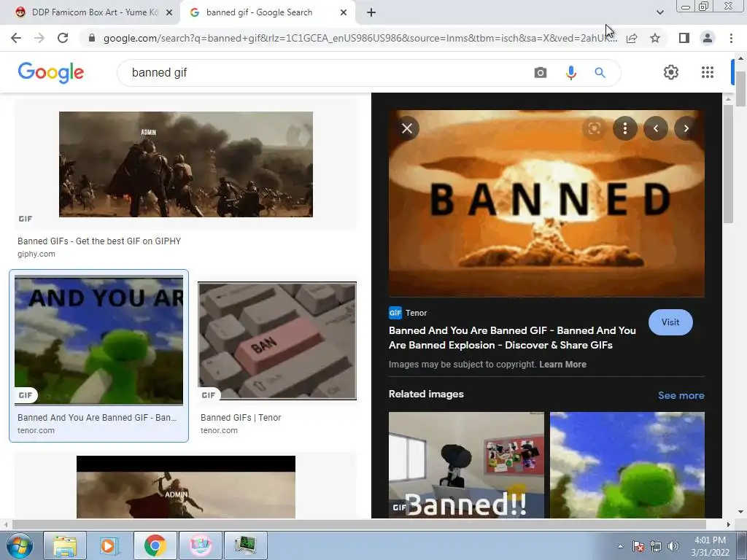Start voice search with microphone
The image size is (747, 560).
[x=570, y=72]
